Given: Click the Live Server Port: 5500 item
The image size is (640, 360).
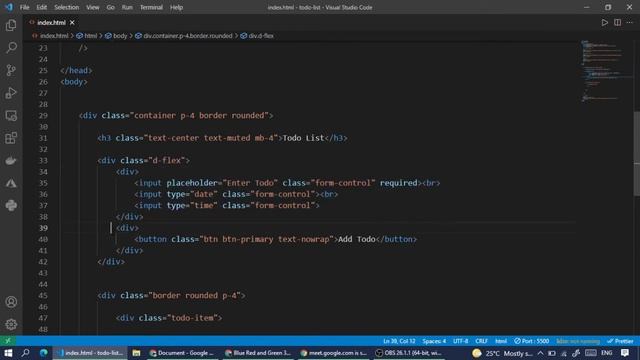Looking at the screenshot, I should [531, 341].
